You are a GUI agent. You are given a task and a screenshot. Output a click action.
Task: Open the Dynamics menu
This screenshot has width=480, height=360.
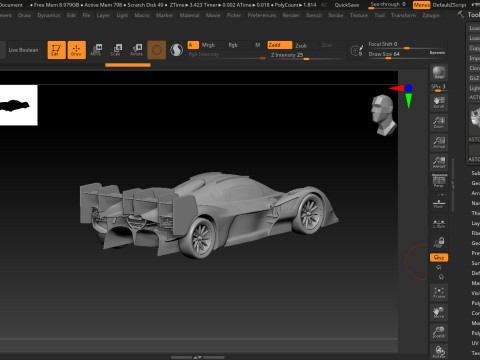tap(49, 15)
